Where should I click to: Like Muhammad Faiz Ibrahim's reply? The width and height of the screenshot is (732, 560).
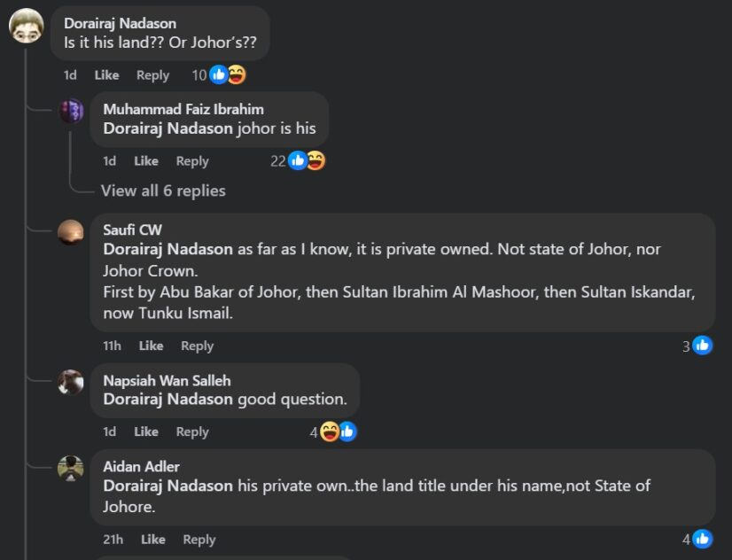[x=146, y=160]
